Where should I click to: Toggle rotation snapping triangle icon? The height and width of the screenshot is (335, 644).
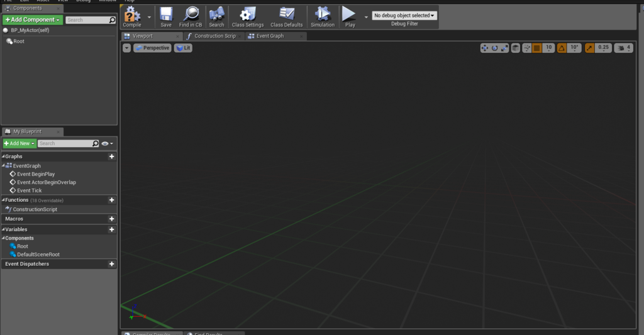tap(562, 48)
